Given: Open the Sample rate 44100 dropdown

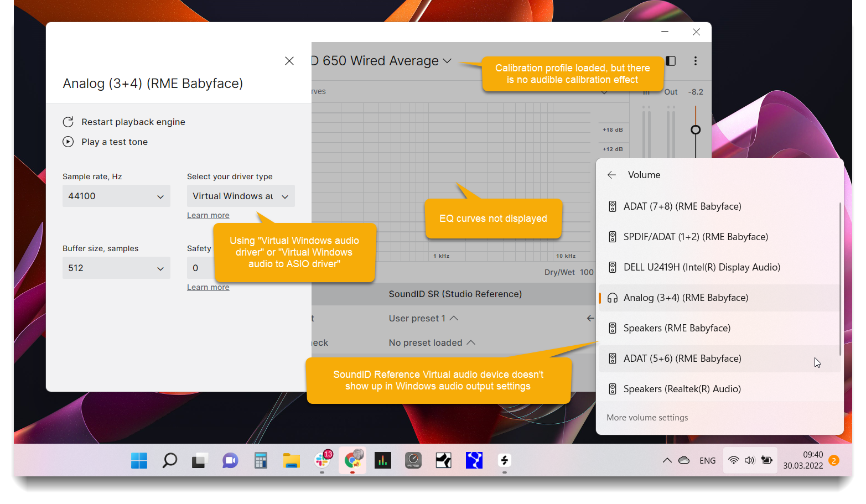Looking at the screenshot, I should click(x=116, y=196).
